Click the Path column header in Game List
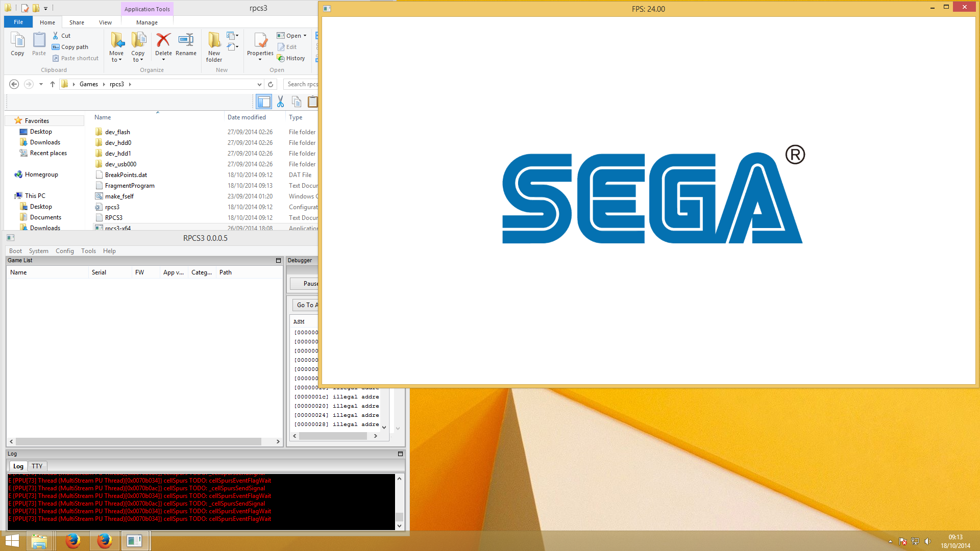The image size is (980, 551). 225,272
